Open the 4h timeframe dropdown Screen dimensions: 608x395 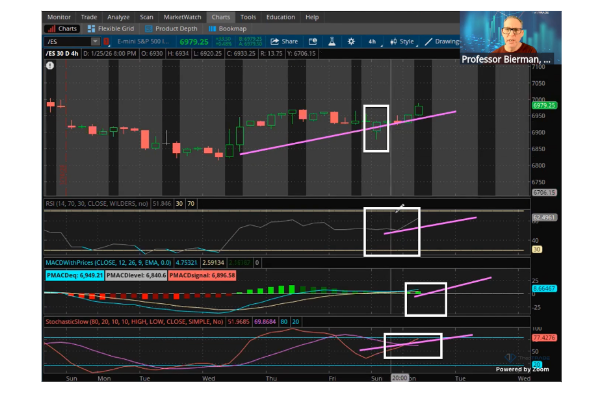click(373, 41)
